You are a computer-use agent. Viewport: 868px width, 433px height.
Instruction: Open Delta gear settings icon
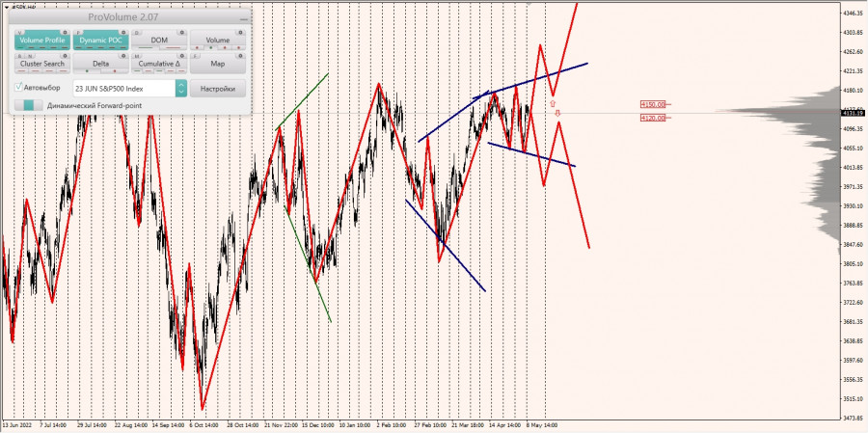[123, 56]
